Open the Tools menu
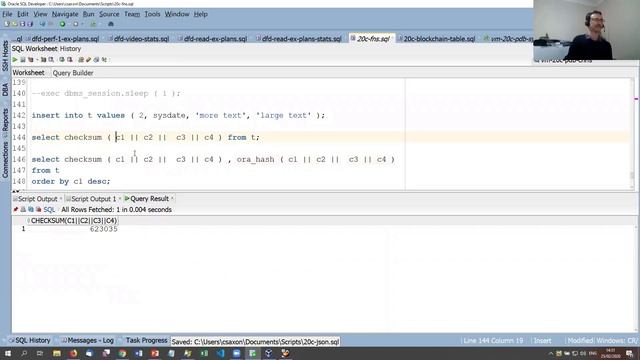The height and width of the screenshot is (360, 640). click(152, 14)
